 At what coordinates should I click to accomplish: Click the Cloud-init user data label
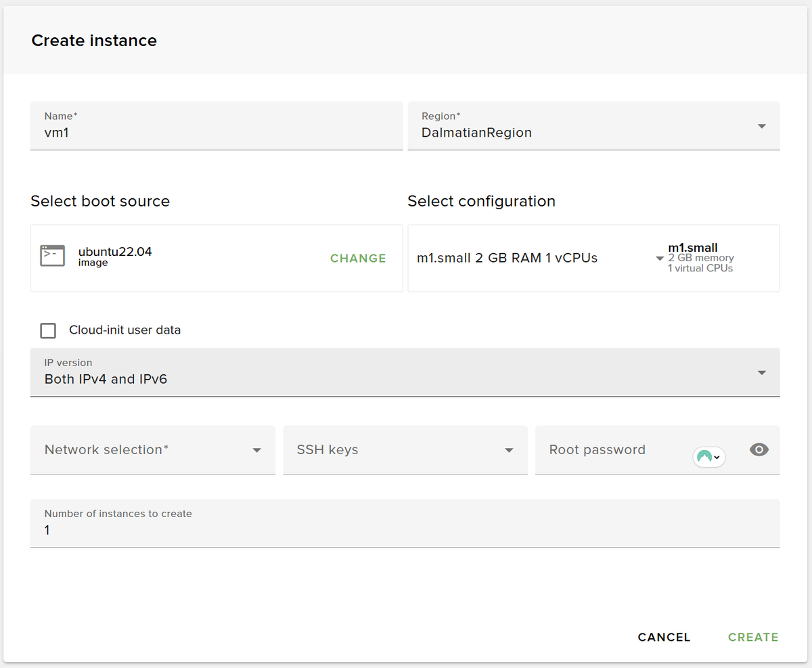point(125,330)
